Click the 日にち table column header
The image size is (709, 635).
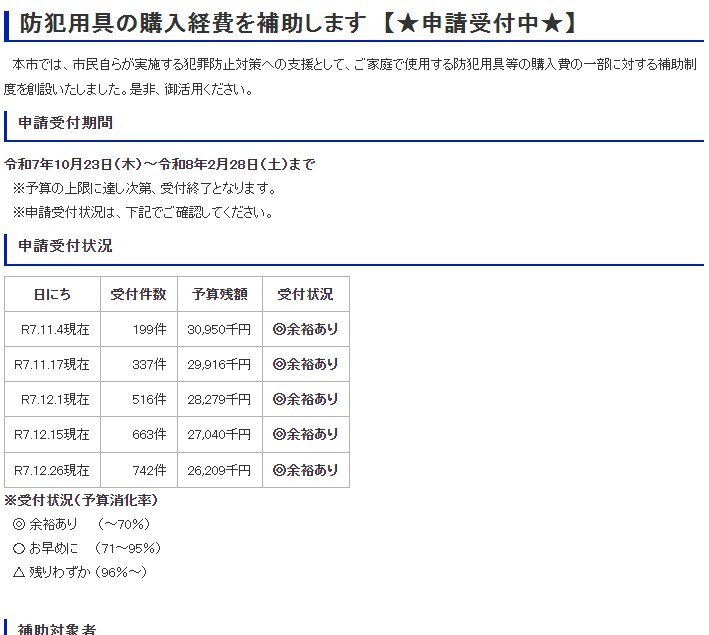pyautogui.click(x=52, y=294)
